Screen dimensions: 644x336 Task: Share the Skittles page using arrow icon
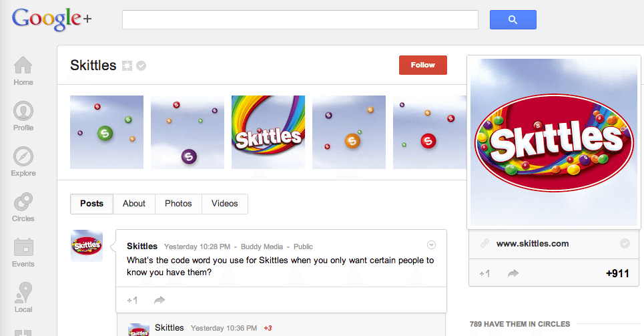coord(513,273)
